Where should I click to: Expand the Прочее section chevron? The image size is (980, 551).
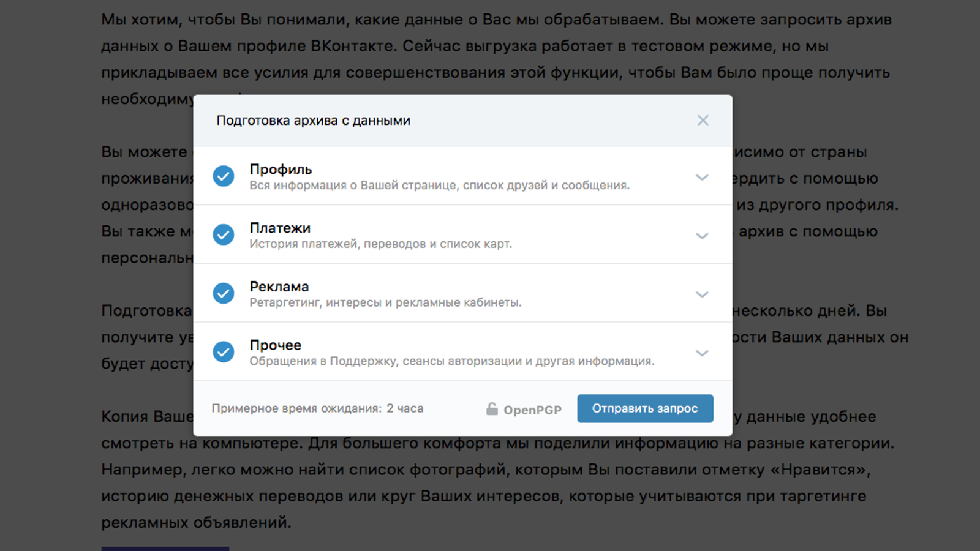point(702,353)
